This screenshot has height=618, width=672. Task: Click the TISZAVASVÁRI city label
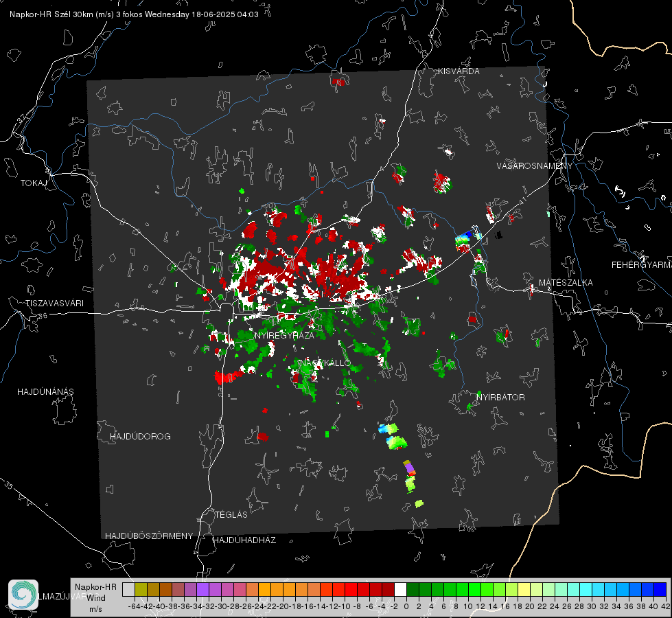tap(54, 304)
